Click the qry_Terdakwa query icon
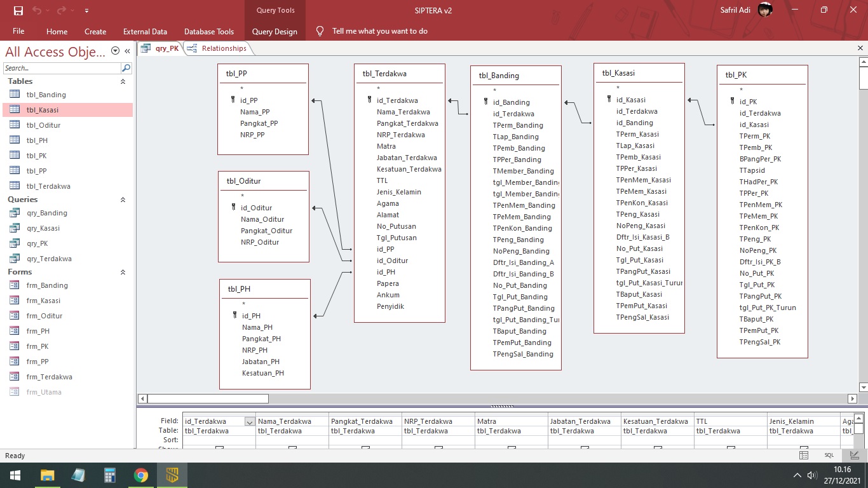 tap(15, 259)
